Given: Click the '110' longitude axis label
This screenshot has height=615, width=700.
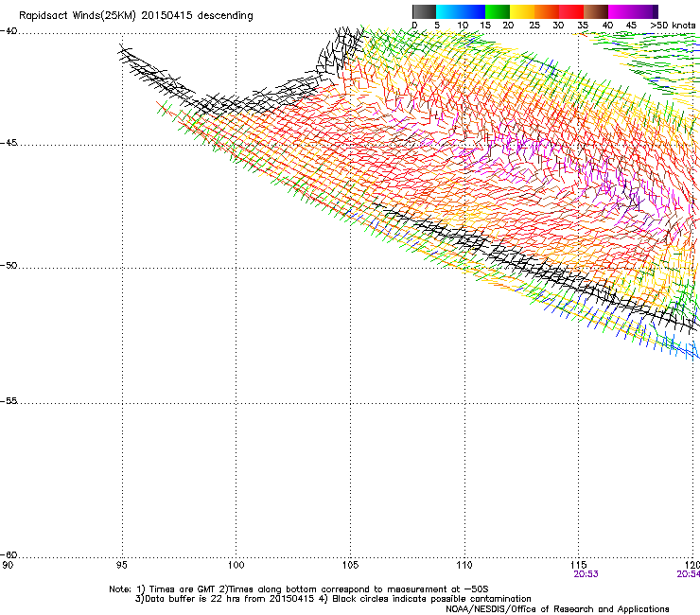Looking at the screenshot, I should coord(464,565).
